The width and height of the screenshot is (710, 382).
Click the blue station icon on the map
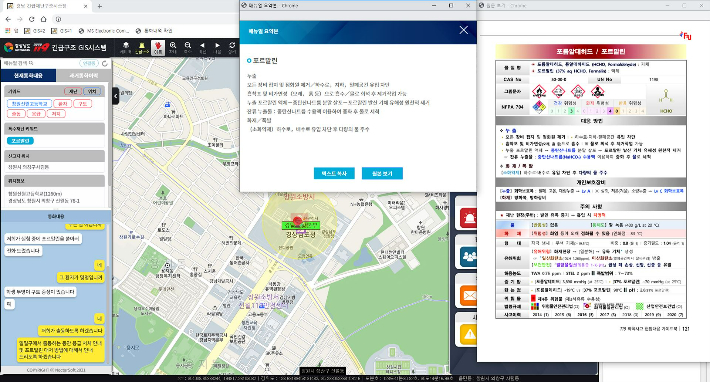[168, 105]
